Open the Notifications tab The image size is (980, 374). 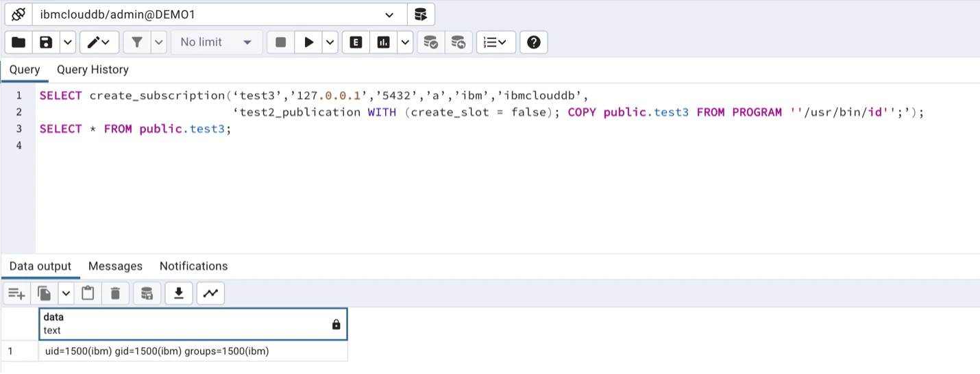point(193,266)
